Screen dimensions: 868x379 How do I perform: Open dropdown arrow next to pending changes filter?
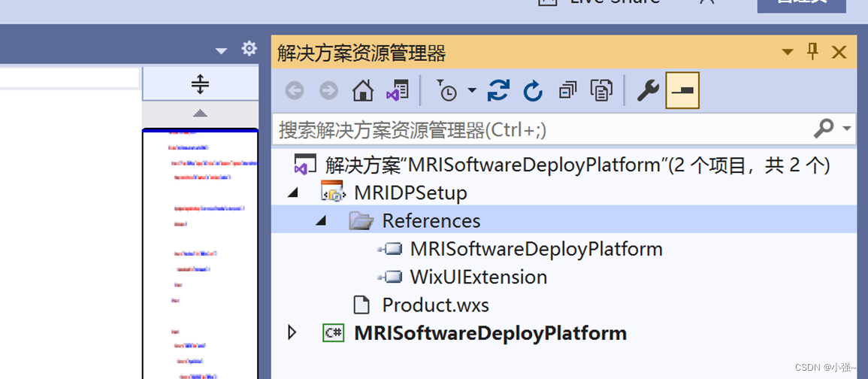pyautogui.click(x=472, y=90)
